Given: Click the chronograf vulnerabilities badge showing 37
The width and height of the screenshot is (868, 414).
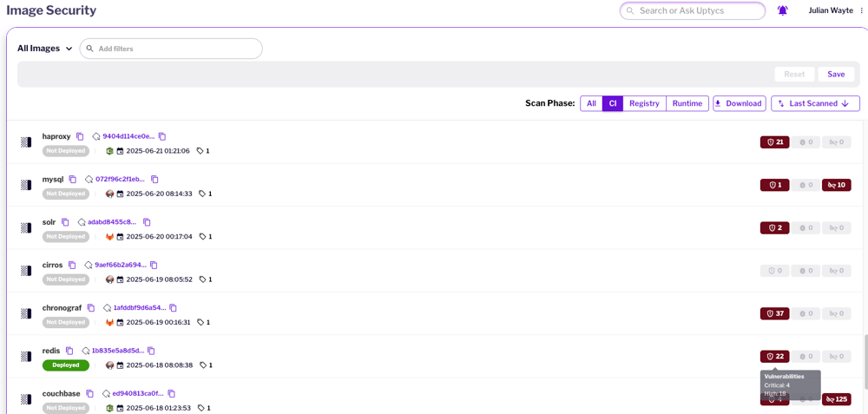Looking at the screenshot, I should 775,313.
